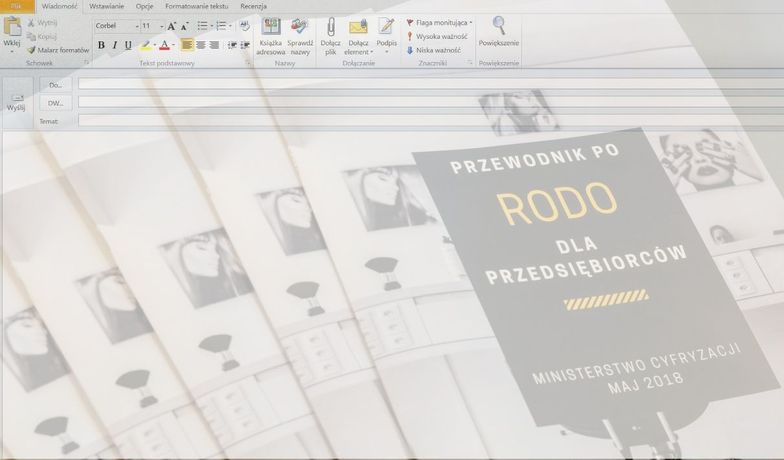This screenshot has width=784, height=460.
Task: Apply the red font color
Action: 164,45
